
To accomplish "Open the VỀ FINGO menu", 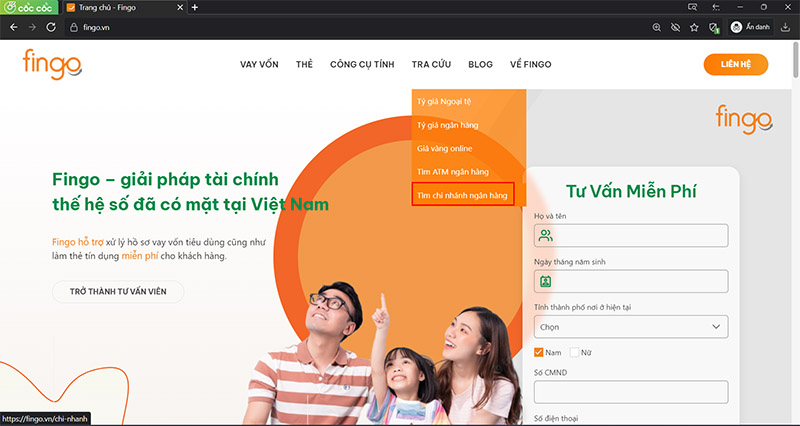I will 531,64.
